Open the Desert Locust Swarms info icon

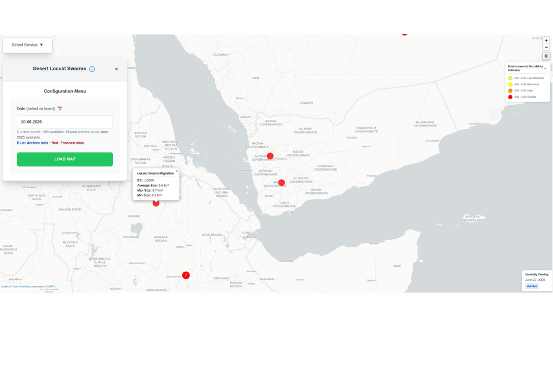[x=92, y=69]
